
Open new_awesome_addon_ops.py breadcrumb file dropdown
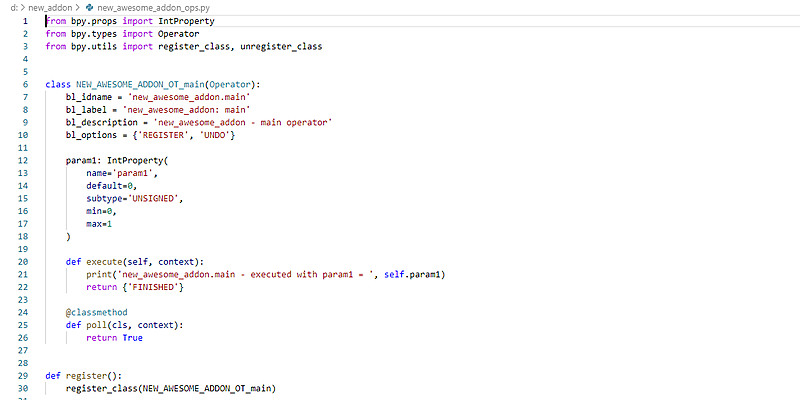pos(152,7)
